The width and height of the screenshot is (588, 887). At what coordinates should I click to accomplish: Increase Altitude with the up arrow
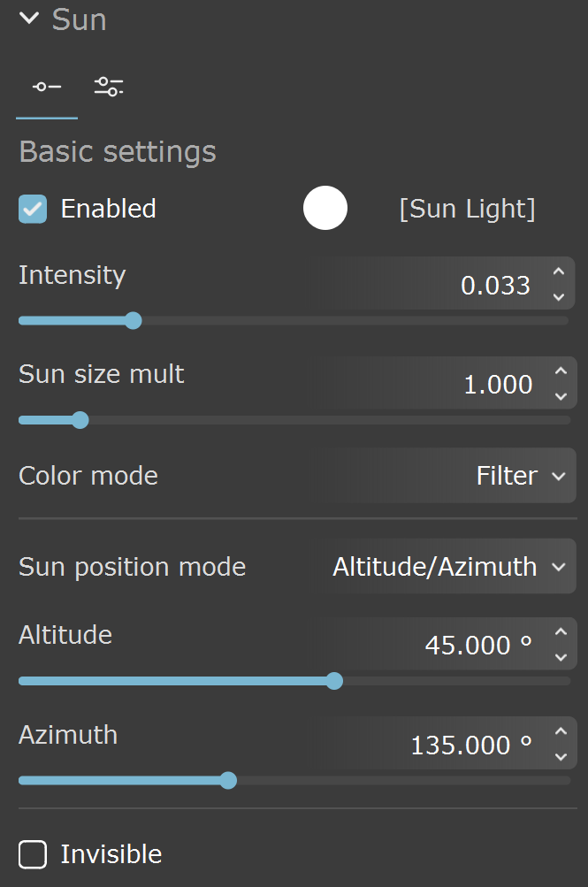coord(561,632)
